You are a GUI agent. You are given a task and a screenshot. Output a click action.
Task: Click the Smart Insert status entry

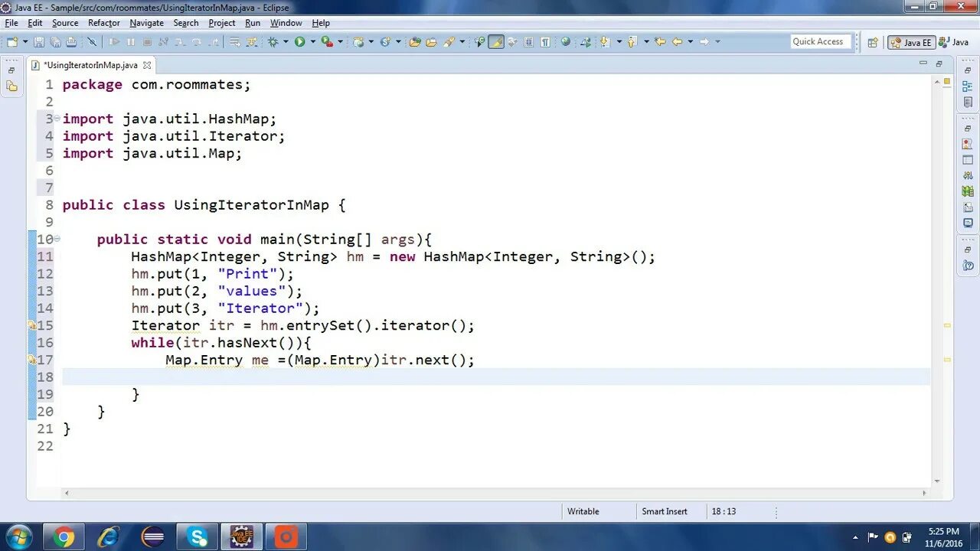click(665, 511)
